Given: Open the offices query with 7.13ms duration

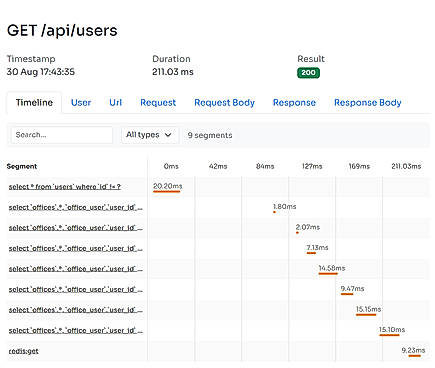Looking at the screenshot, I should (76, 249).
